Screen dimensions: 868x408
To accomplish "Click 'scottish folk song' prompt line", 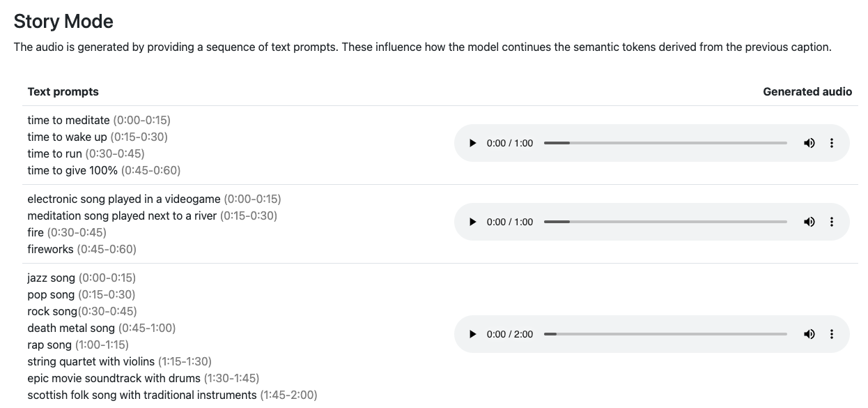I will click(x=142, y=395).
